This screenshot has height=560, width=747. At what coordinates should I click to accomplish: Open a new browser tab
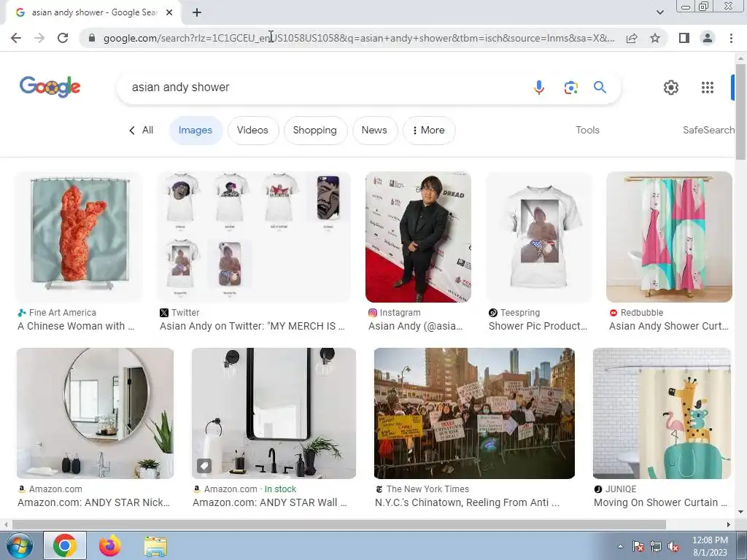click(197, 12)
